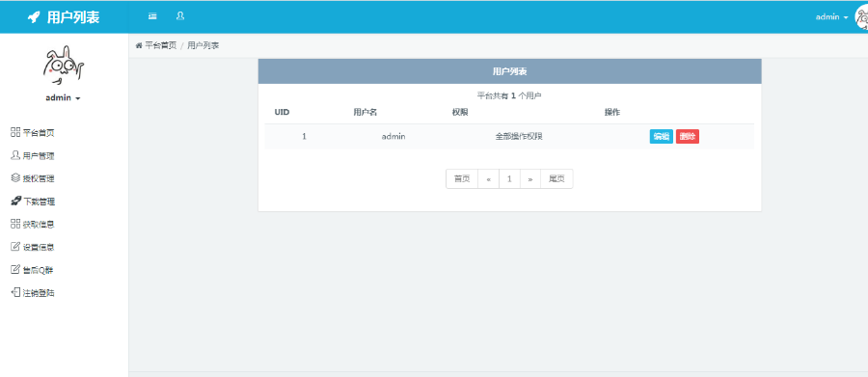This screenshot has width=868, height=377.
Task: Click the 权限 column header
Action: point(459,113)
